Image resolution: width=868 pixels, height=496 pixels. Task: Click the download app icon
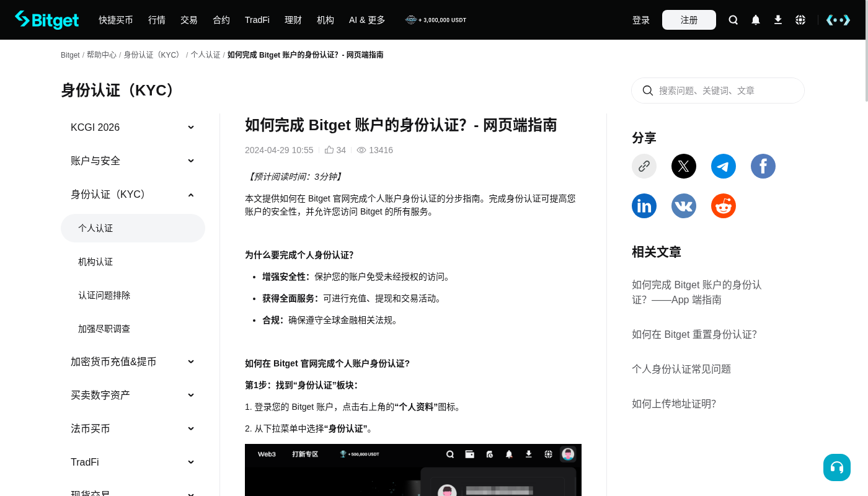[x=778, y=20]
